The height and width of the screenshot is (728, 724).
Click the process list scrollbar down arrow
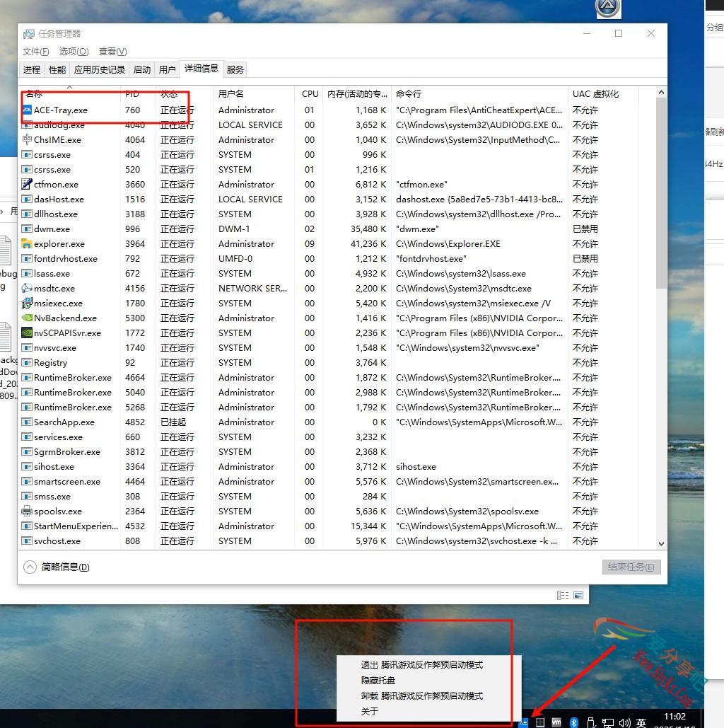click(x=661, y=543)
